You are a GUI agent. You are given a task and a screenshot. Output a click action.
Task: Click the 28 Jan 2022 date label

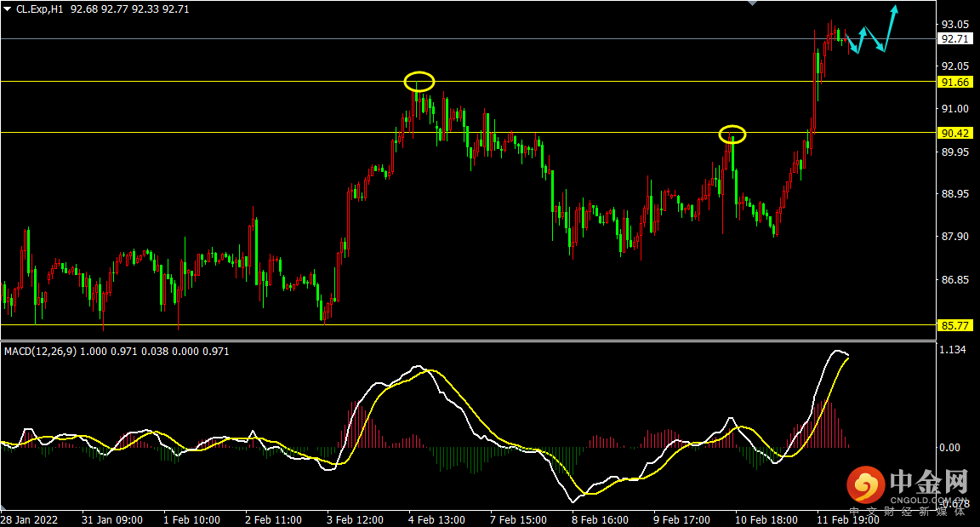(x=30, y=519)
